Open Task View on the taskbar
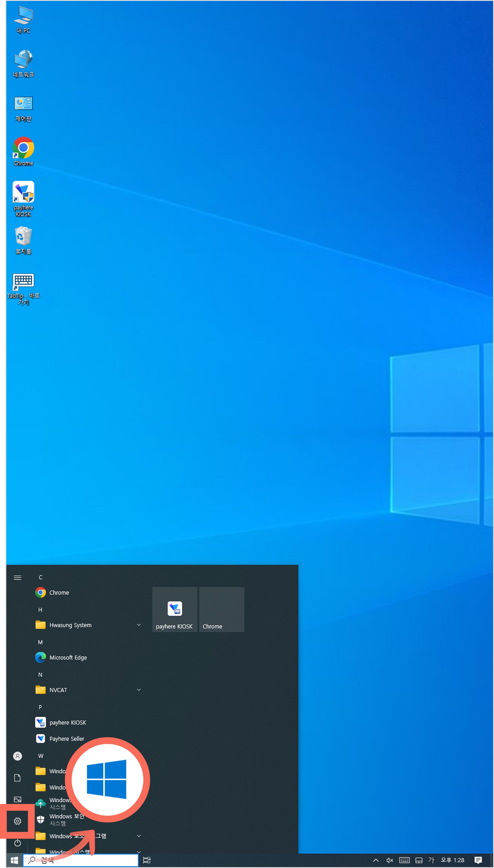 click(x=147, y=860)
